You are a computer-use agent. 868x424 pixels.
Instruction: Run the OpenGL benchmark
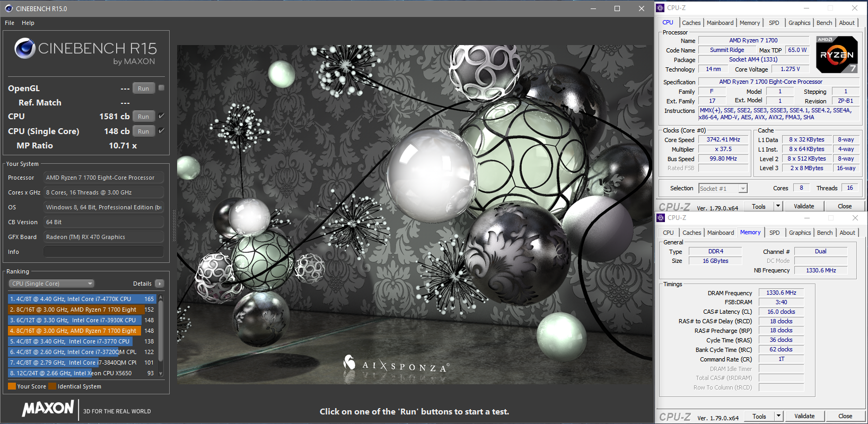point(143,89)
